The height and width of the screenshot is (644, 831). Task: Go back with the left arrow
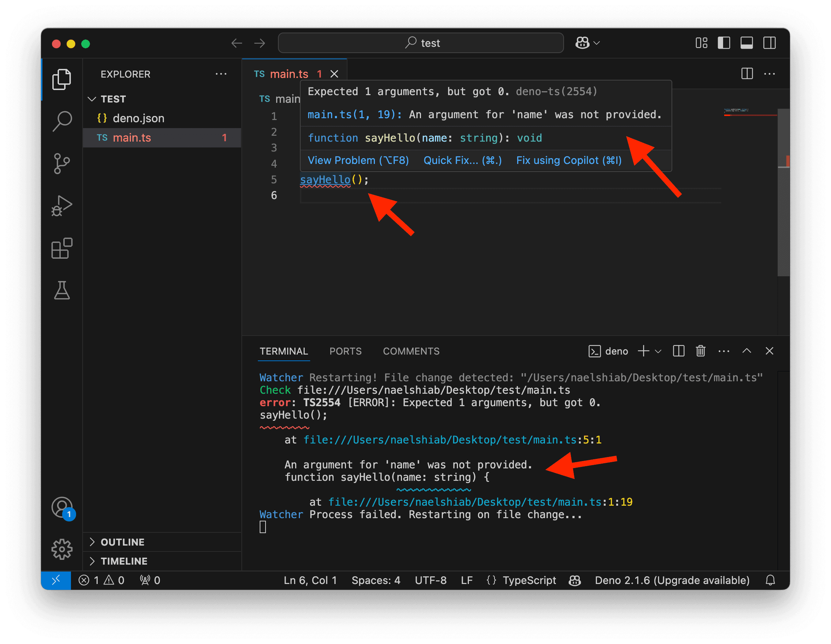point(237,43)
